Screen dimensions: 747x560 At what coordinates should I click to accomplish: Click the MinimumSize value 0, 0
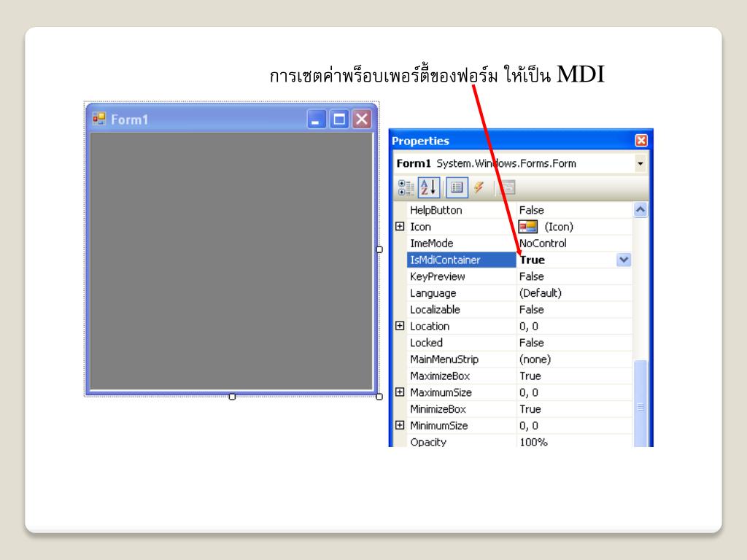528,426
